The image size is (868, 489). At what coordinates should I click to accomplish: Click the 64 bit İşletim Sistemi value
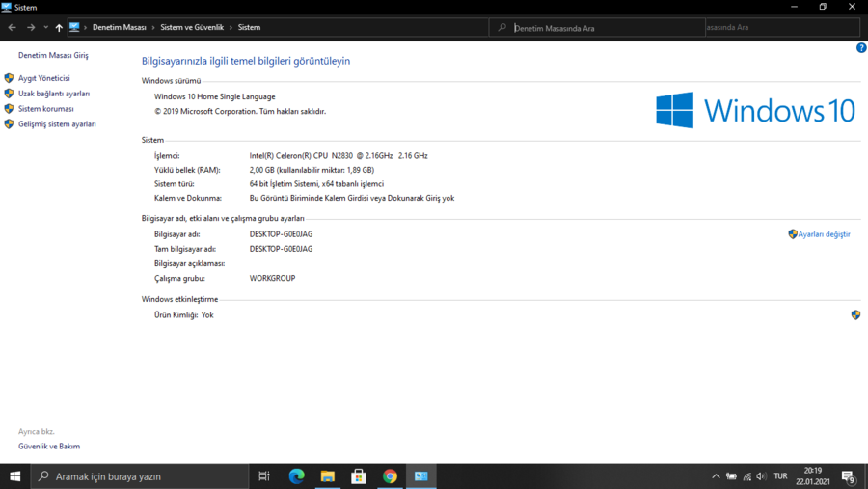[x=316, y=184]
